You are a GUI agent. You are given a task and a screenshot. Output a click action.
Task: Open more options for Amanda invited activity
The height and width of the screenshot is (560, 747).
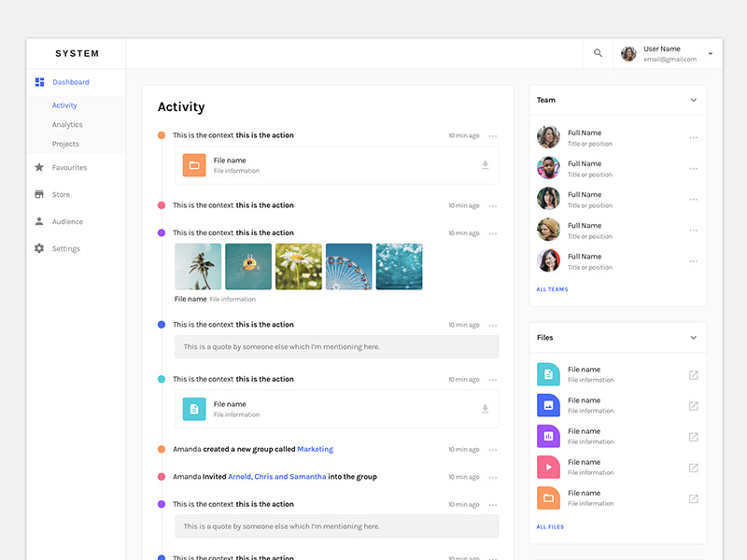(x=493, y=478)
